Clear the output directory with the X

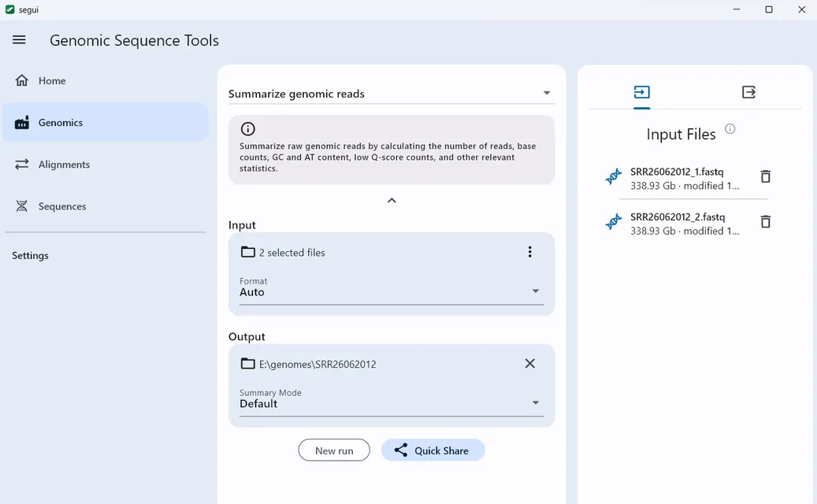530,363
